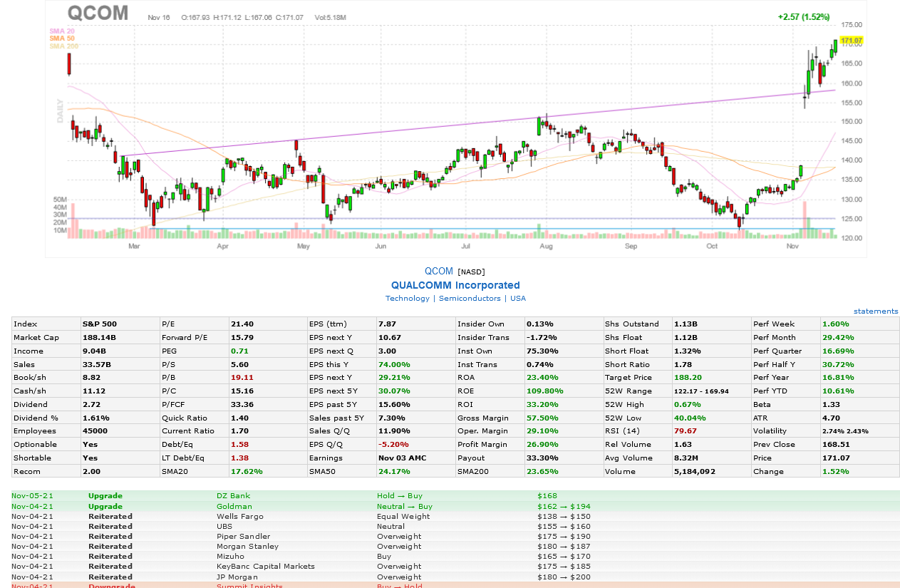
Task: Click the yellow 171.07 price tag on chart
Action: [x=852, y=41]
